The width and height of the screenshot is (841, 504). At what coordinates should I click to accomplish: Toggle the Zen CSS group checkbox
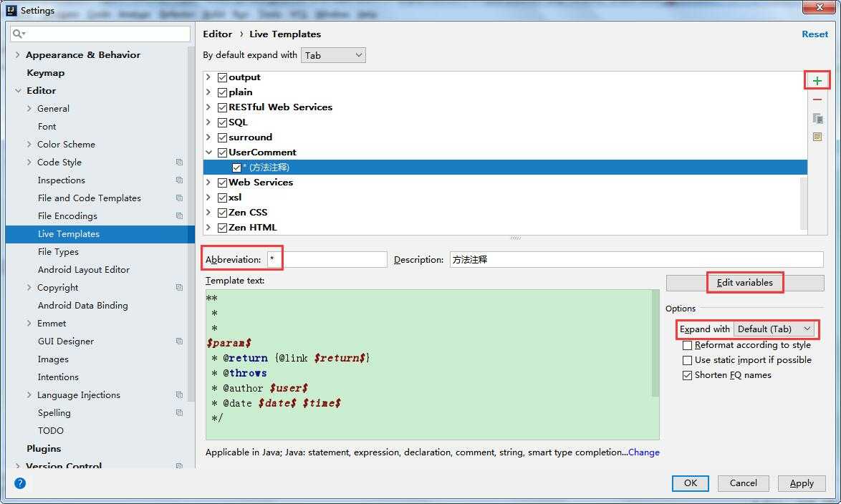(223, 213)
